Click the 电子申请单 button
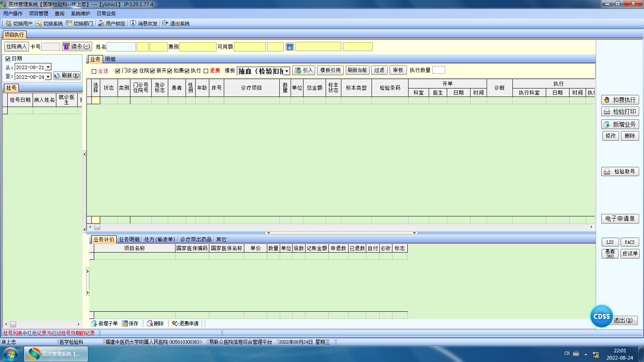The width and height of the screenshot is (644, 362). 620,218
